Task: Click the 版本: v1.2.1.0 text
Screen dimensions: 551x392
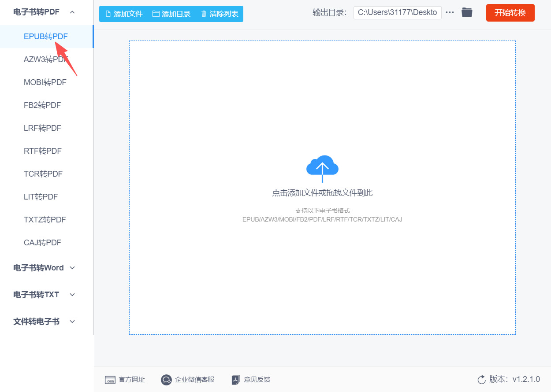Action: click(x=514, y=380)
